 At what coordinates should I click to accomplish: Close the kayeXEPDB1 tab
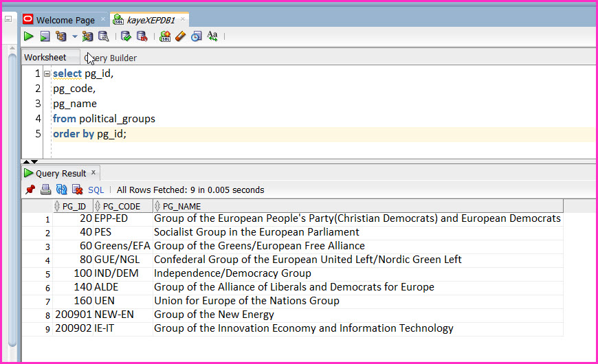tap(183, 19)
